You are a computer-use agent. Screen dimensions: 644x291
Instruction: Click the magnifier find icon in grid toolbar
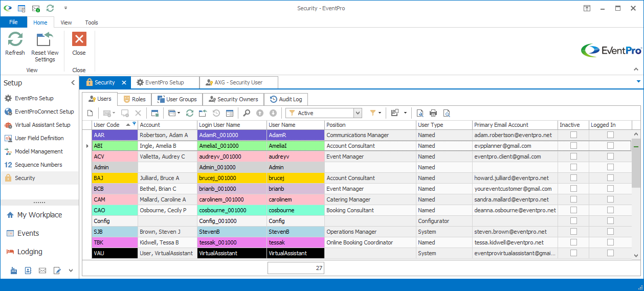tap(247, 113)
